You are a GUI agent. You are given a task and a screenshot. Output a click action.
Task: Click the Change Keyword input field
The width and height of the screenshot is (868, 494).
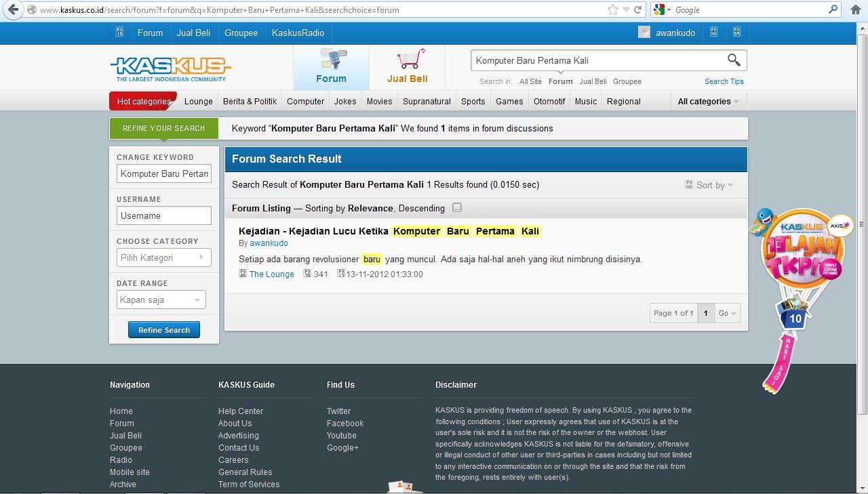tap(164, 173)
